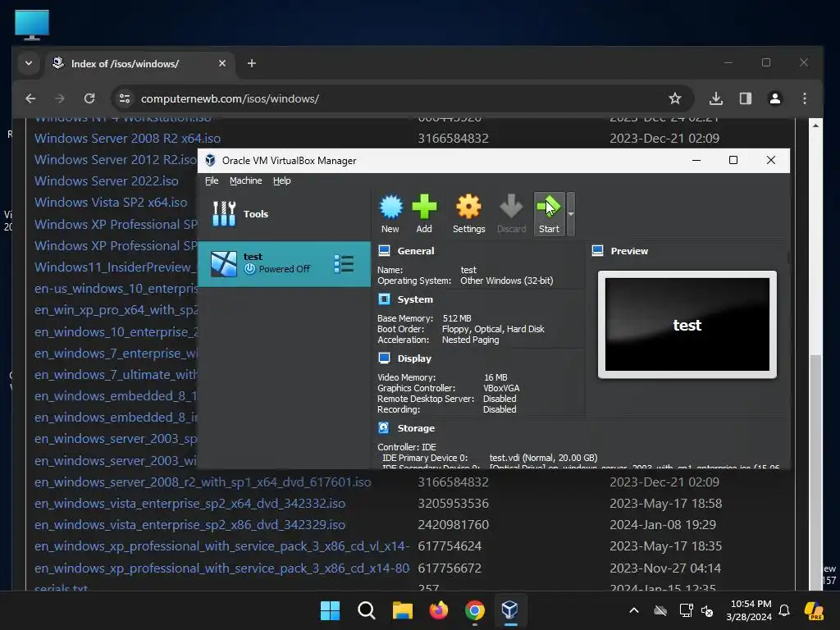840x630 pixels.
Task: Show hidden system tray icons
Action: tap(634, 610)
